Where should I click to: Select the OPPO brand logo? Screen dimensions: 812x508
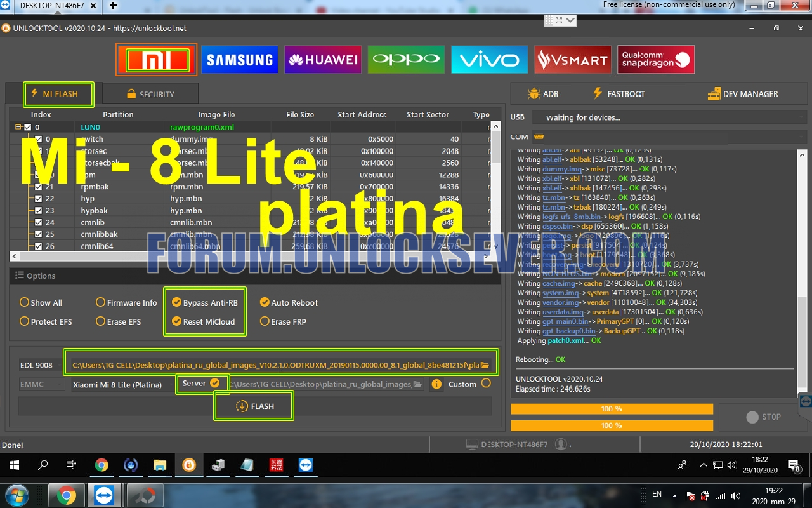click(x=406, y=60)
